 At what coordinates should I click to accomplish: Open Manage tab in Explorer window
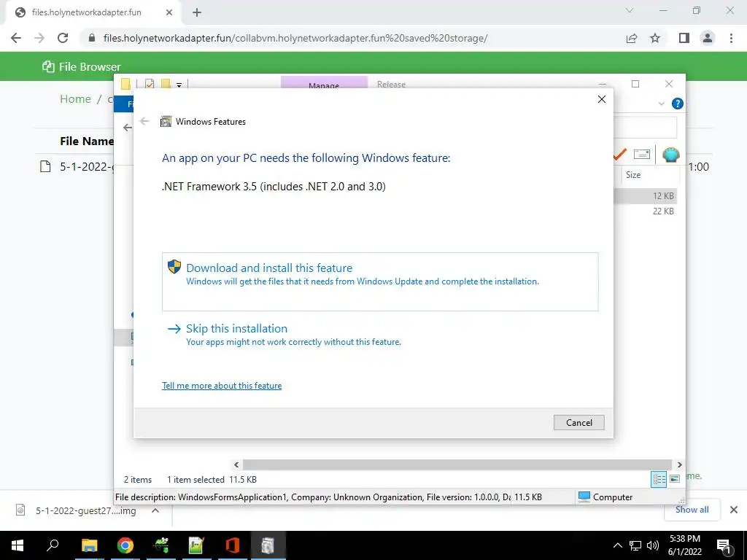pos(324,83)
